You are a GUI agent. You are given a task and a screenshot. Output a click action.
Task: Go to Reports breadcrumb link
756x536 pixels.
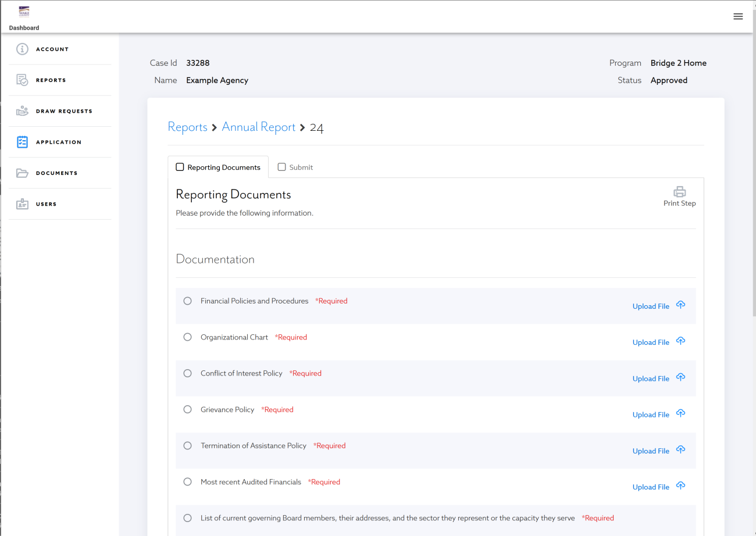[x=187, y=127]
